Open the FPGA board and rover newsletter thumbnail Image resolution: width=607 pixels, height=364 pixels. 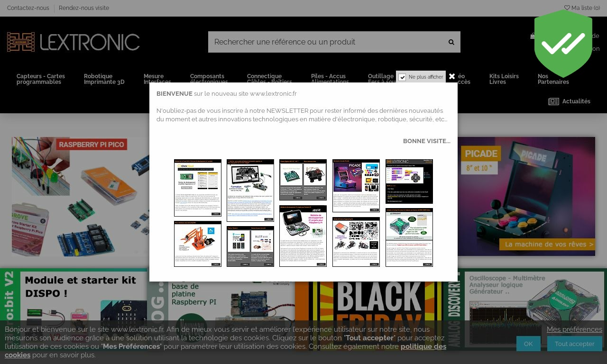pos(303,180)
